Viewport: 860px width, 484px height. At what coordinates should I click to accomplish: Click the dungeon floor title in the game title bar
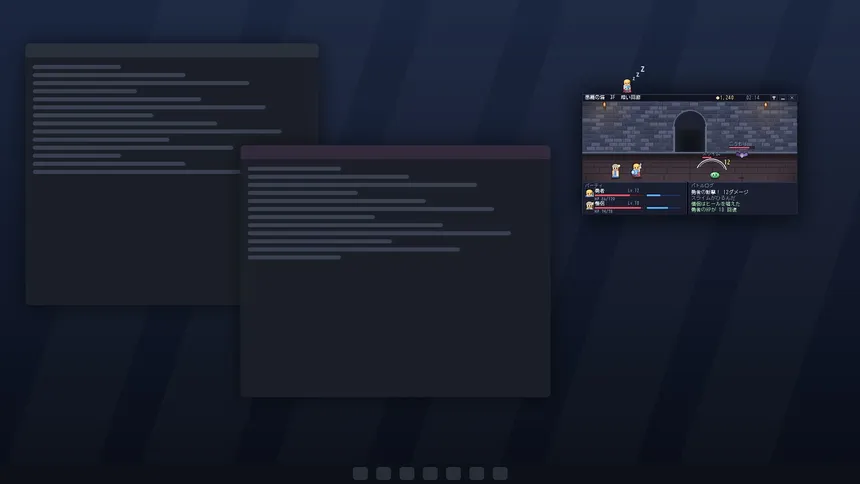click(613, 98)
